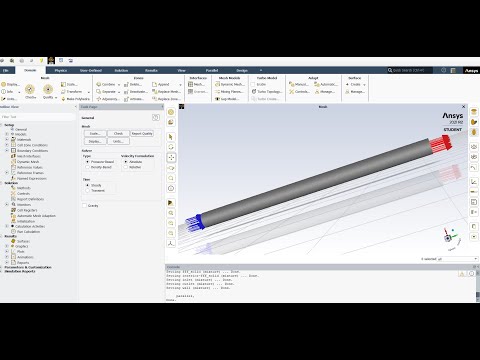Click the probe info icon in viewport toolbar
Screen dimensions: 480x360
(171, 188)
